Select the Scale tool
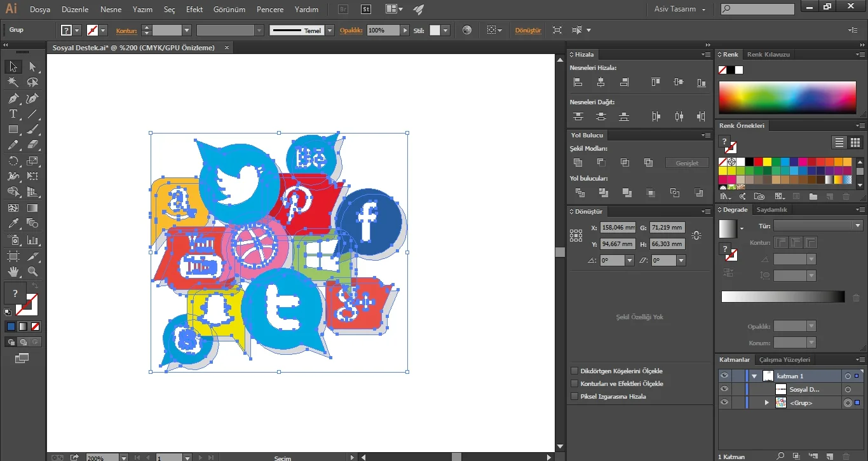868x461 pixels. pos(32,161)
